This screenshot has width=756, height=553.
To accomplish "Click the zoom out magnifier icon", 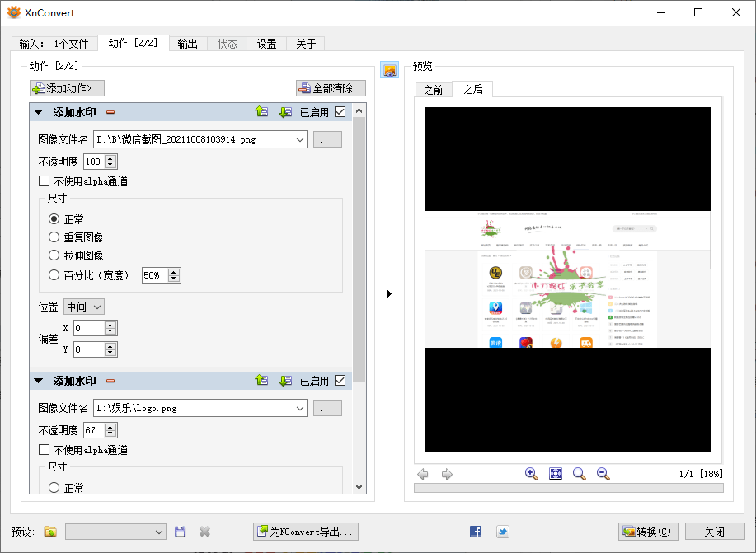I will point(603,474).
